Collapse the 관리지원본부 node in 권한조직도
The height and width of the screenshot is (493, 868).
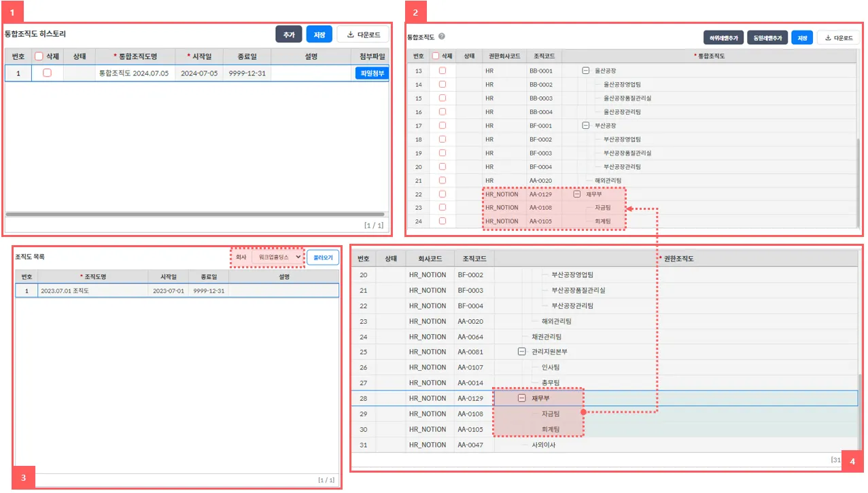pos(522,352)
